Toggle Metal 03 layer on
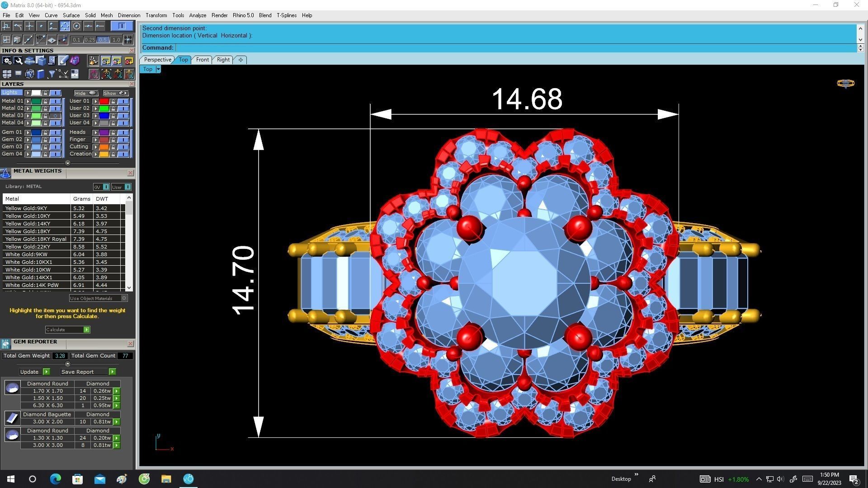Viewport: 868px width, 488px height. pyautogui.click(x=55, y=116)
